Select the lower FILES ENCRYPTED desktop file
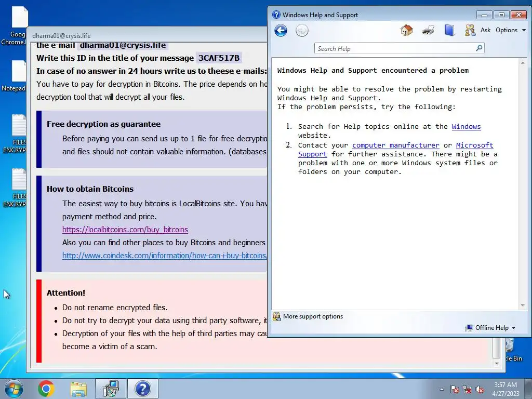 pyautogui.click(x=16, y=188)
